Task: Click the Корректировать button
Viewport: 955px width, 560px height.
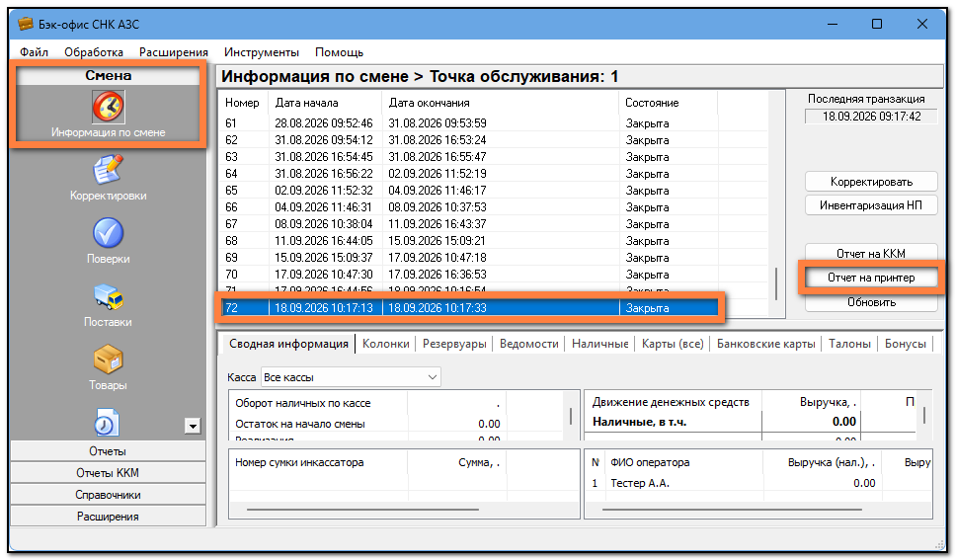Action: (x=871, y=182)
